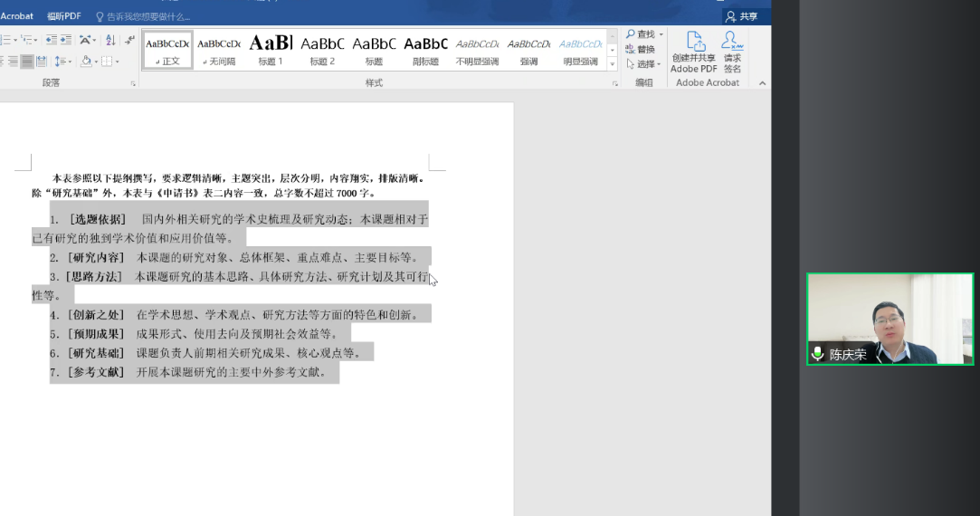The height and width of the screenshot is (516, 980).
Task: Open the Acrobat ribbon tab
Action: tap(16, 16)
